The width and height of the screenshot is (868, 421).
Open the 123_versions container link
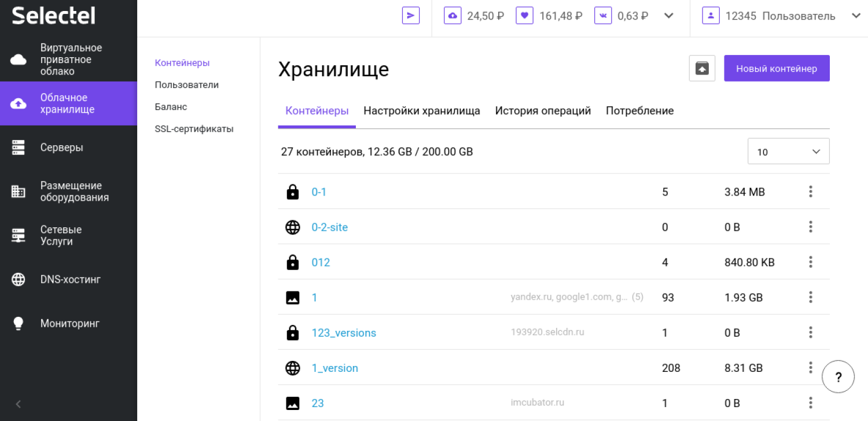pos(344,333)
